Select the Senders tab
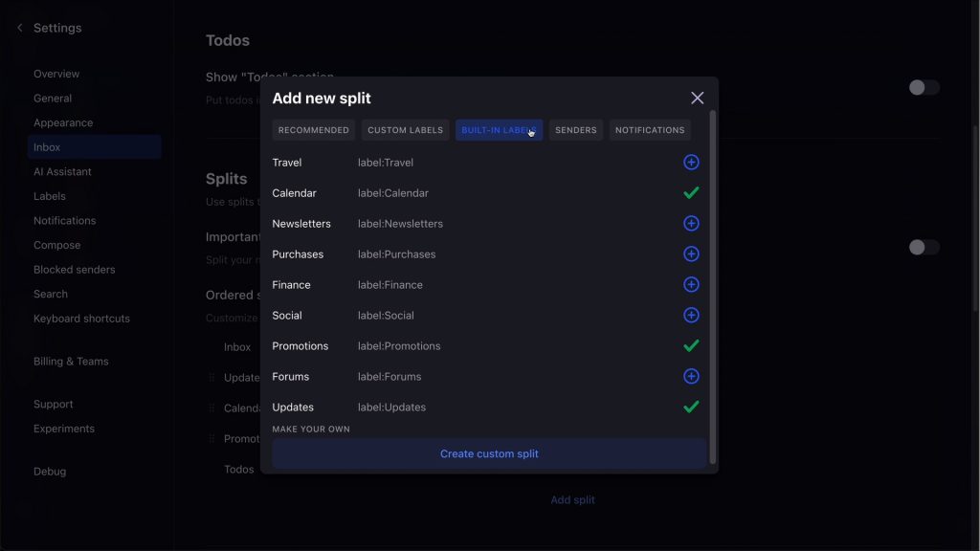Image resolution: width=980 pixels, height=551 pixels. (x=575, y=130)
